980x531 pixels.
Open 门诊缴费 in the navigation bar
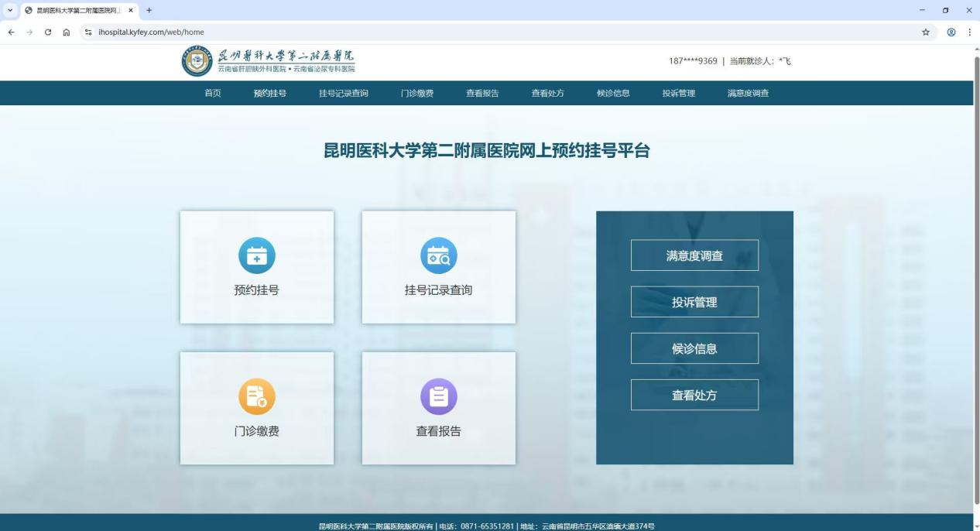[x=416, y=94]
